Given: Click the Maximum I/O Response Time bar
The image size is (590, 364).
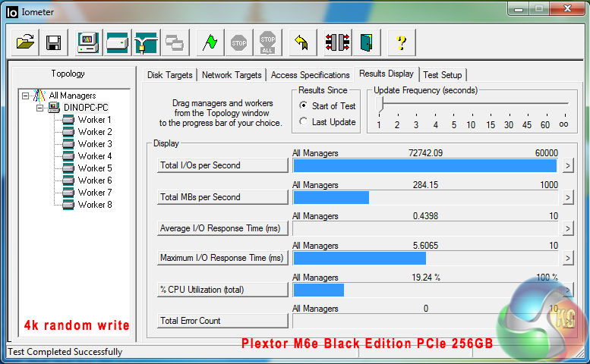Looking at the screenshot, I should tap(425, 258).
